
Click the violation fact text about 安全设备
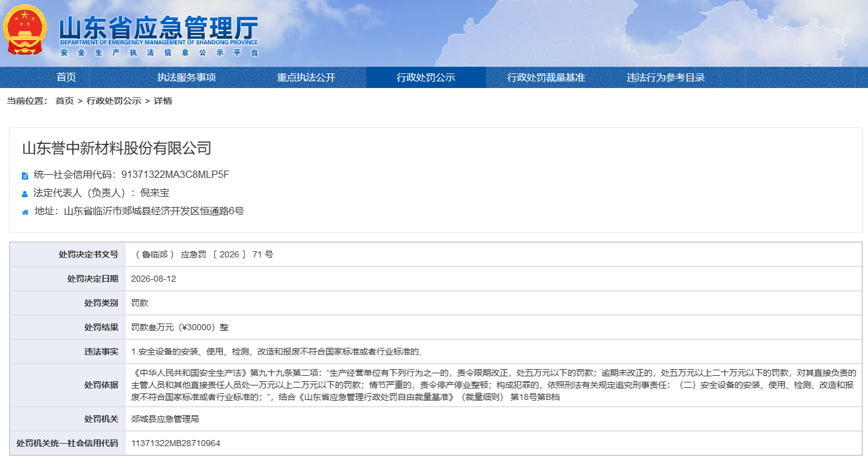click(x=276, y=351)
